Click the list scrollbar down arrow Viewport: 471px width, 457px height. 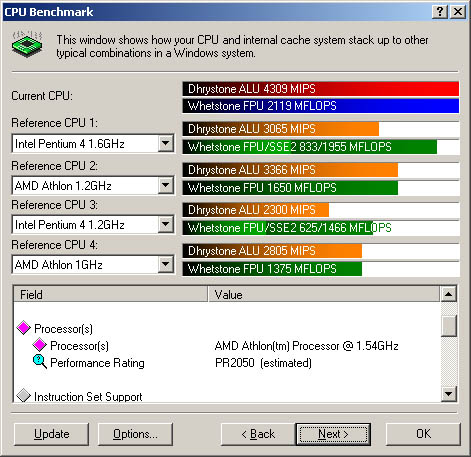[x=449, y=394]
